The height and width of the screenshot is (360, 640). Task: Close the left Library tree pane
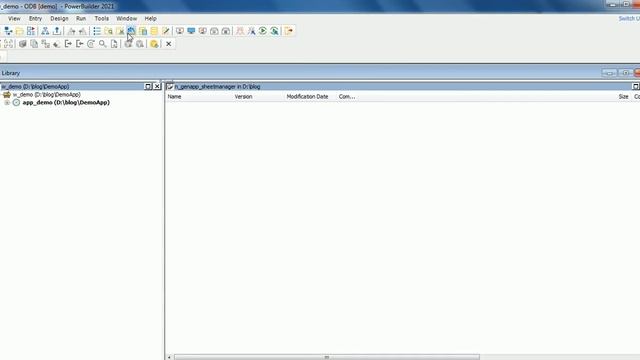point(157,87)
